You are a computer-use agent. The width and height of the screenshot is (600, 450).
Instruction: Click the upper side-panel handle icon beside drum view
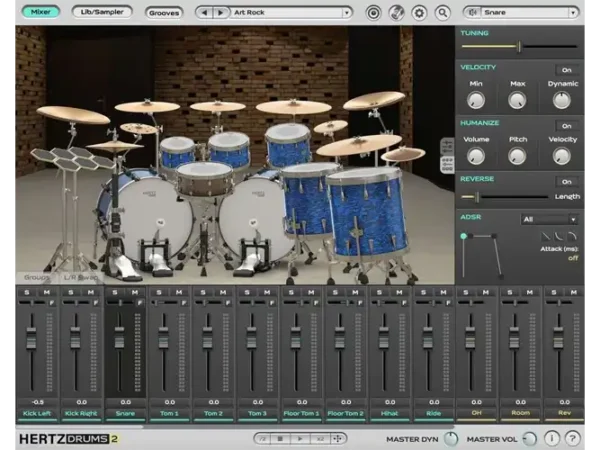pyautogui.click(x=447, y=147)
